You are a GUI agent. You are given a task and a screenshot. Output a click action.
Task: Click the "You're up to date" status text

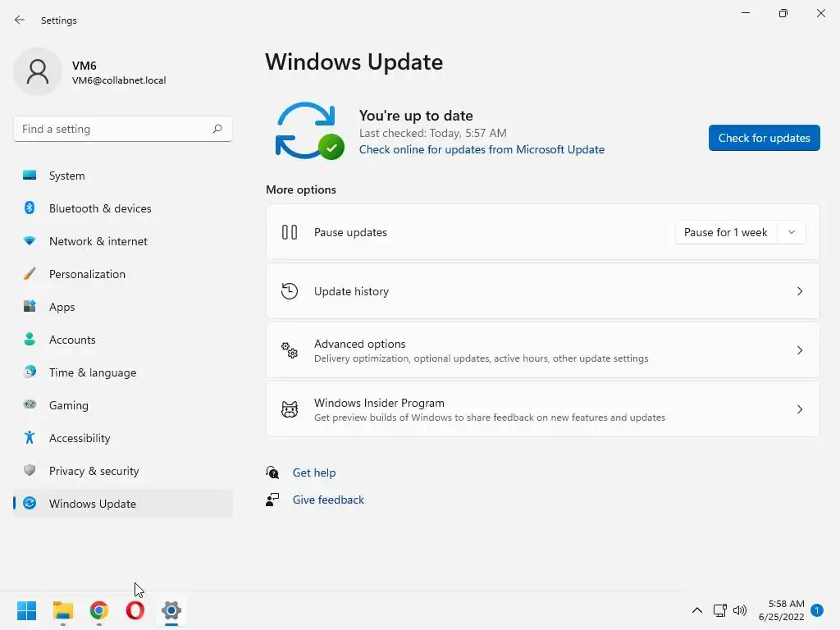pyautogui.click(x=416, y=115)
